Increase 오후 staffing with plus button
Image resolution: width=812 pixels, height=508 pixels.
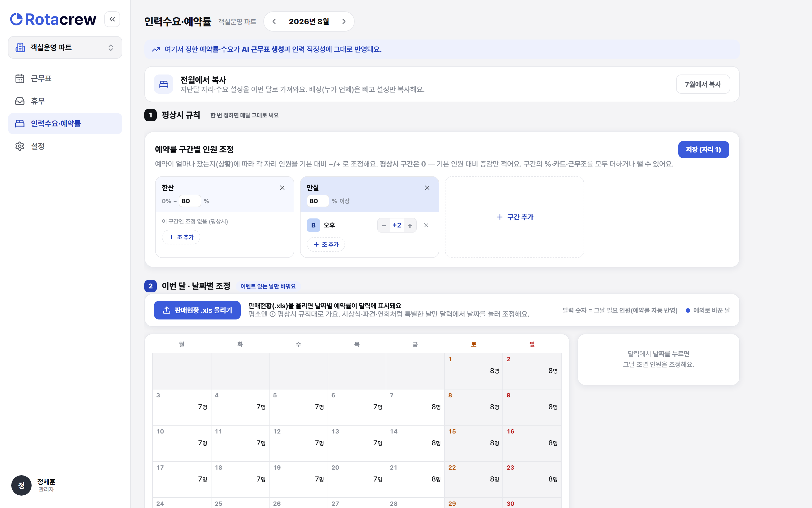coord(410,225)
